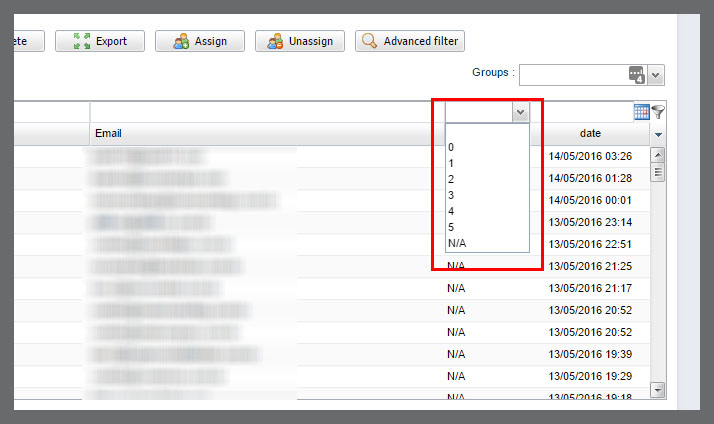The image size is (714, 424).
Task: Open the date filter calendar icon
Action: 642,112
